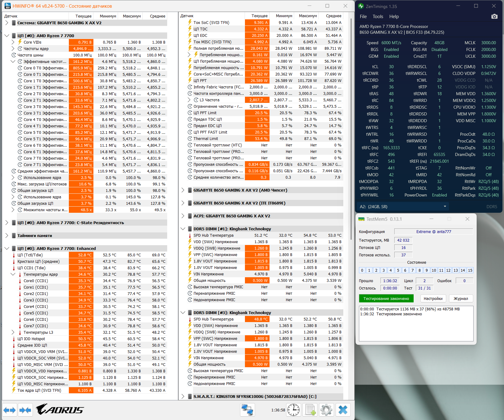
Task: Expand the ACPI: GIGABYTE B650 group
Action: [x=183, y=216]
